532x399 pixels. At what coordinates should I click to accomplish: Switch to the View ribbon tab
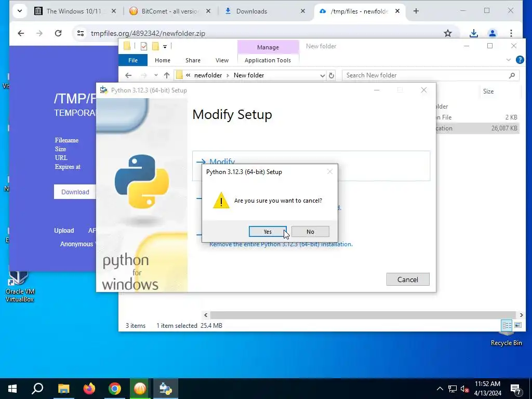[222, 60]
